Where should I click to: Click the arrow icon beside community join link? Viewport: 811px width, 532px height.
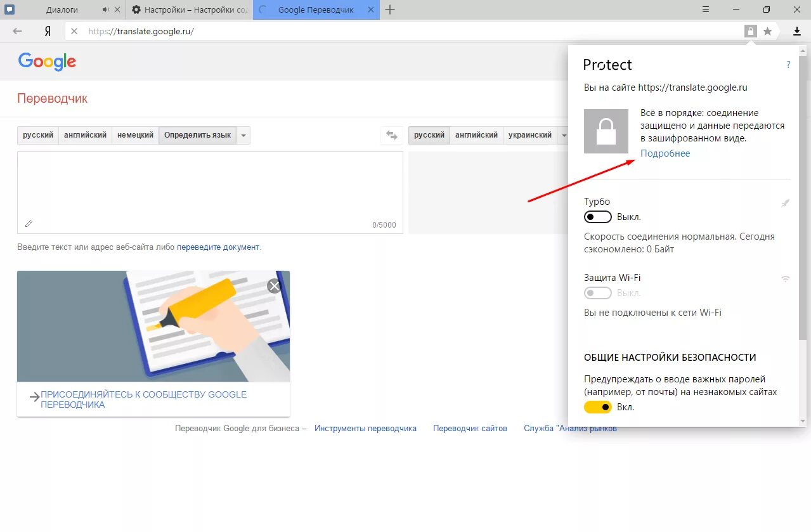pyautogui.click(x=35, y=398)
